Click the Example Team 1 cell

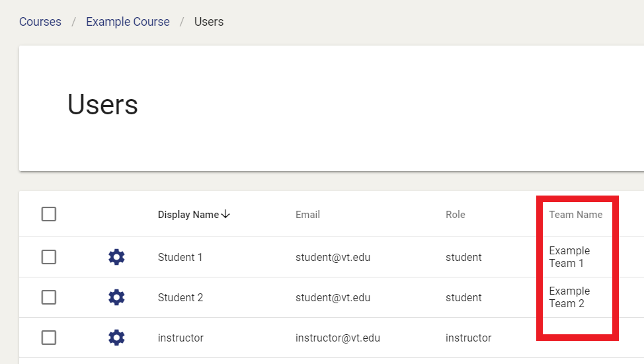570,257
